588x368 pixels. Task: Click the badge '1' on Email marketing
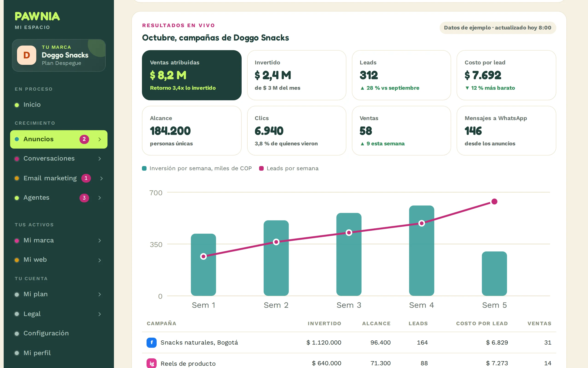click(x=86, y=178)
